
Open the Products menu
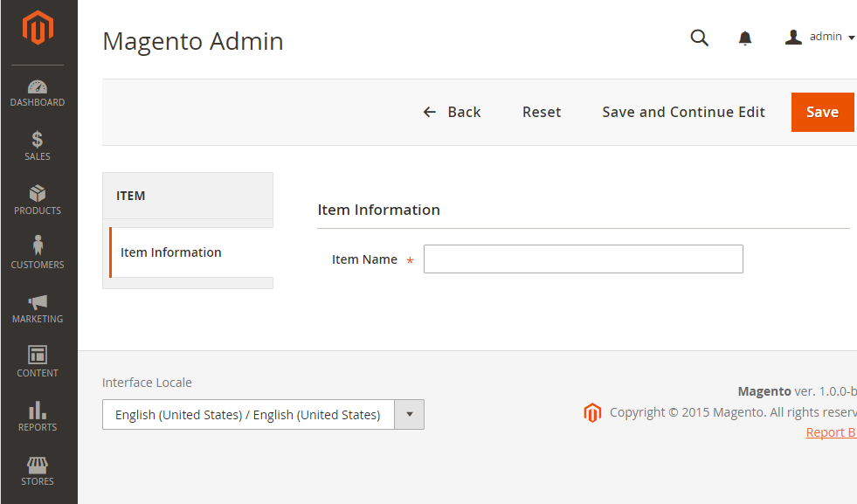coord(38,200)
